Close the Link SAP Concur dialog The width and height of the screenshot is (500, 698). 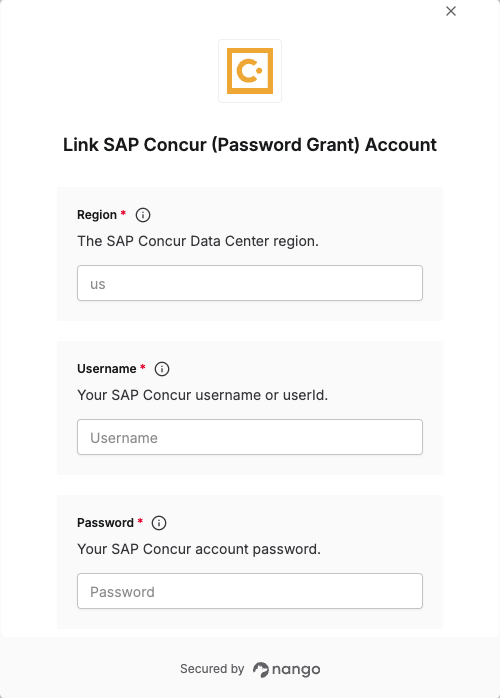click(x=451, y=11)
